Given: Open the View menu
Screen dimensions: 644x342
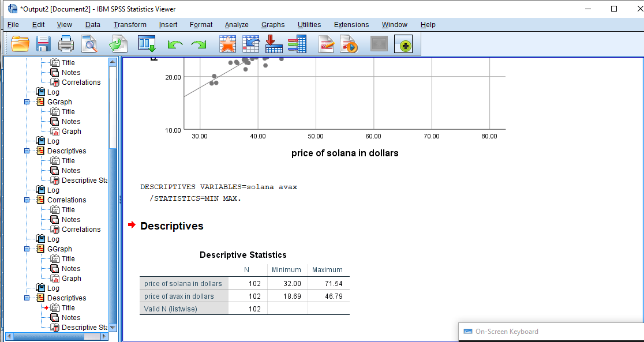Looking at the screenshot, I should click(x=65, y=25).
